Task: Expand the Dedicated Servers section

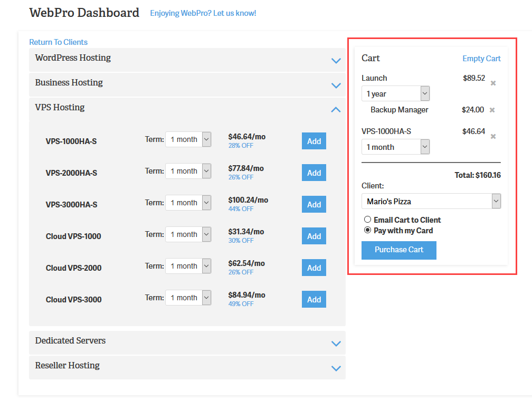Action: (336, 344)
